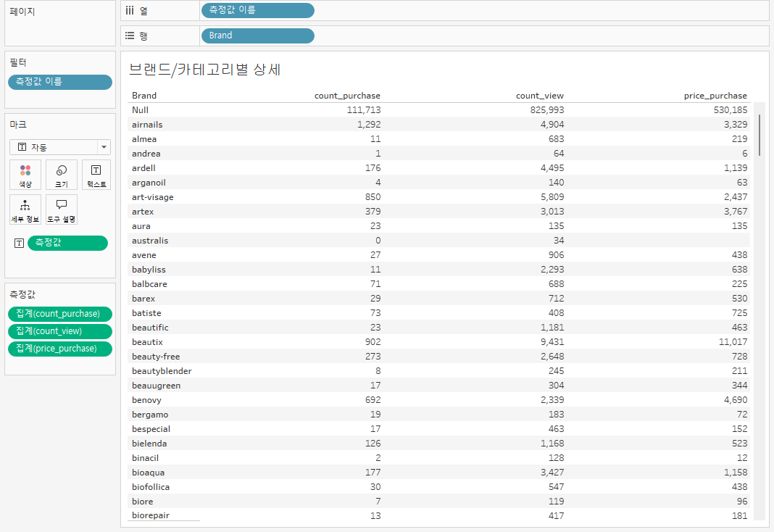Image resolution: width=774 pixels, height=532 pixels.
Task: Select the artex brand row label
Action: 143,212
